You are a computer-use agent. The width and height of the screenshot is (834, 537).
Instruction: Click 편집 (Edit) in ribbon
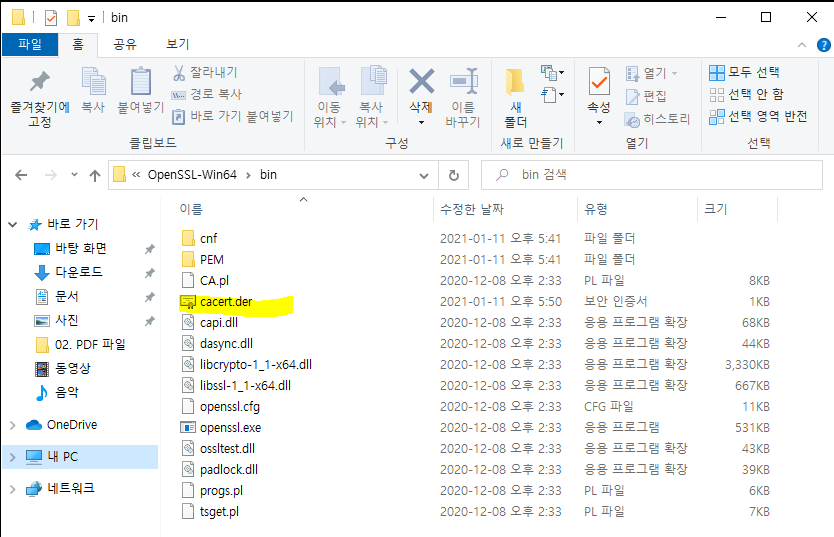tap(646, 96)
